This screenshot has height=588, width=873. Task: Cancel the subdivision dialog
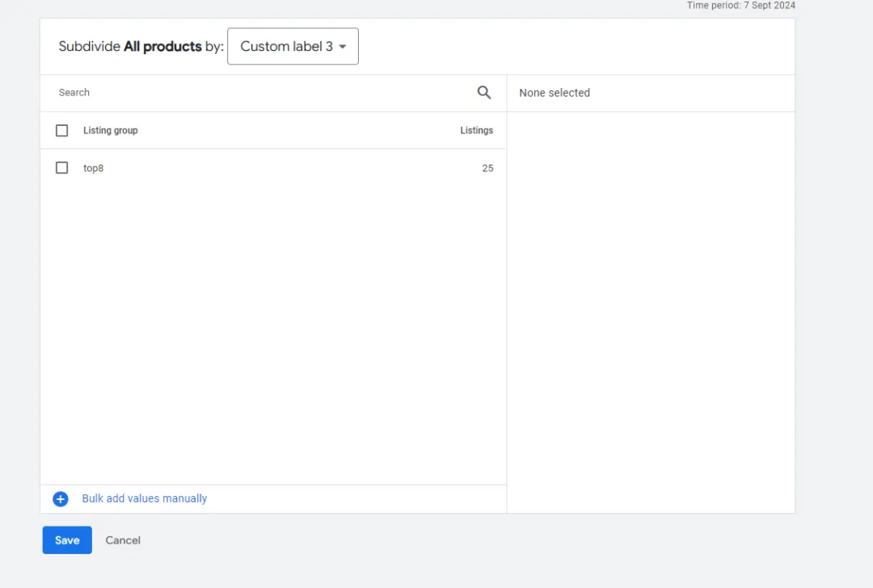(x=123, y=540)
